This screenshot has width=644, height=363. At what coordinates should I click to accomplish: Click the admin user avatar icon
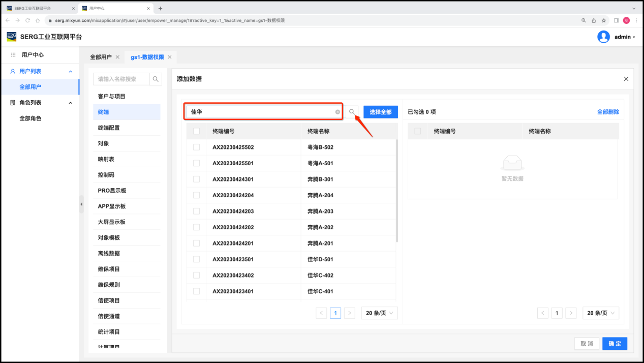click(603, 37)
